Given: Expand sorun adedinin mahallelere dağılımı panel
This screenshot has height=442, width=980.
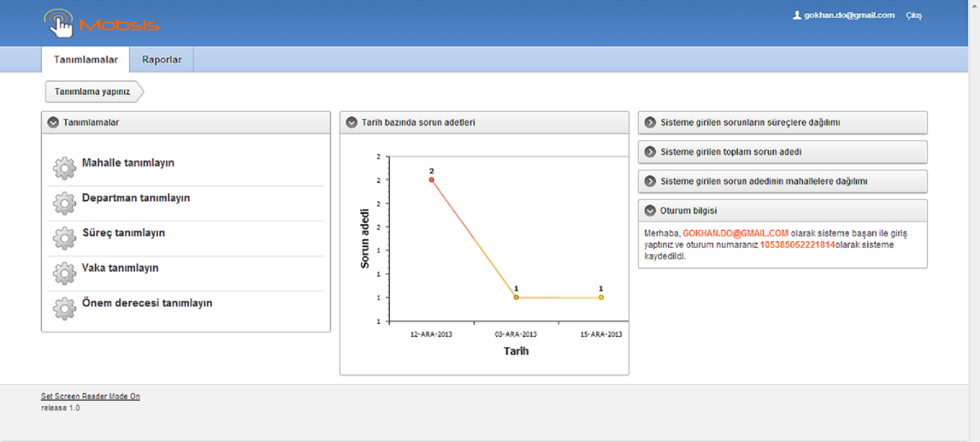Looking at the screenshot, I should click(650, 181).
